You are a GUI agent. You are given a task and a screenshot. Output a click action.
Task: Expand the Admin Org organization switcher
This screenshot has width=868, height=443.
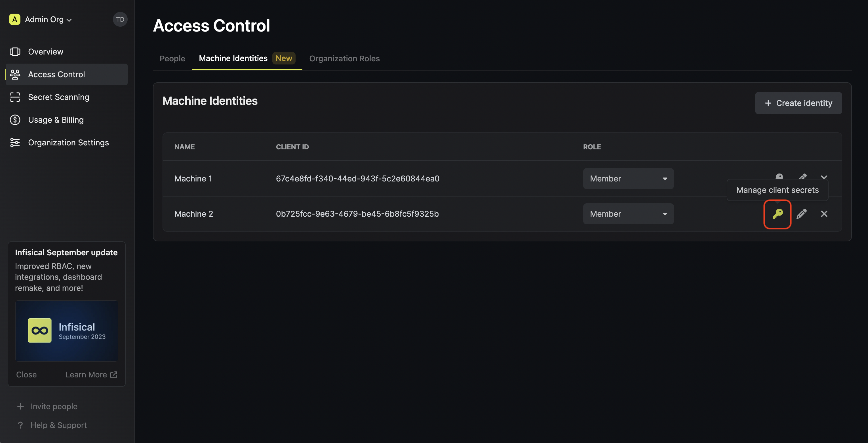tap(48, 20)
